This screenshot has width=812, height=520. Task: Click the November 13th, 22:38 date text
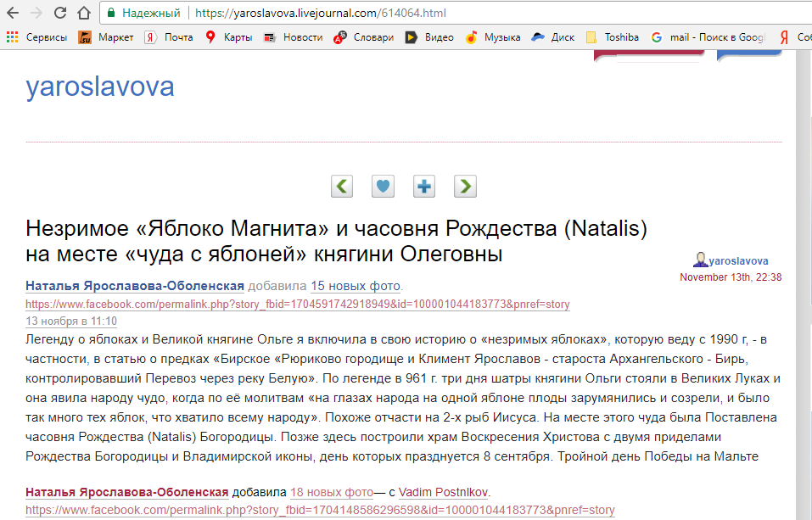[x=731, y=277]
